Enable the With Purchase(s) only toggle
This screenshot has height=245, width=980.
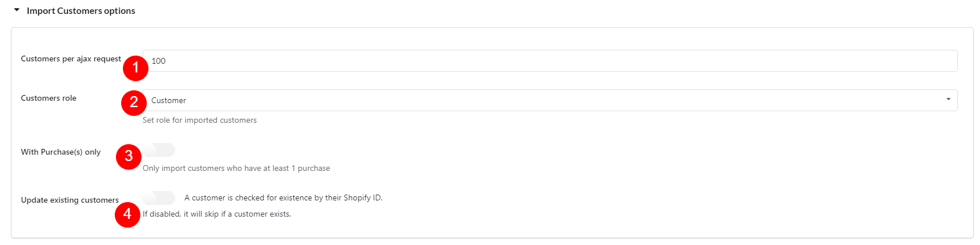coord(159,150)
